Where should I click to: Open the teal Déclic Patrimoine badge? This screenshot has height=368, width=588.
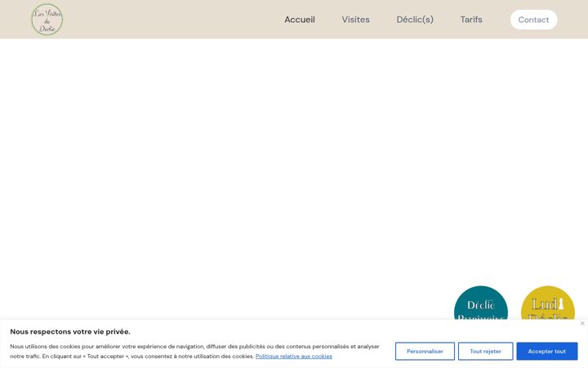point(481,303)
